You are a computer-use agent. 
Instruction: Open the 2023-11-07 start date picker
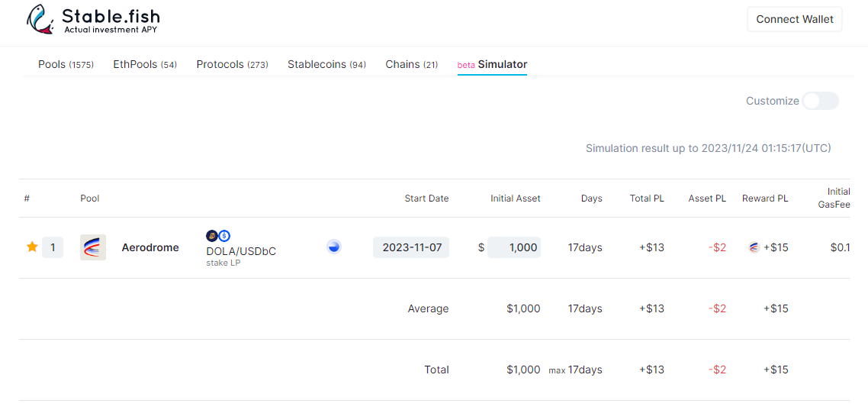coord(411,247)
